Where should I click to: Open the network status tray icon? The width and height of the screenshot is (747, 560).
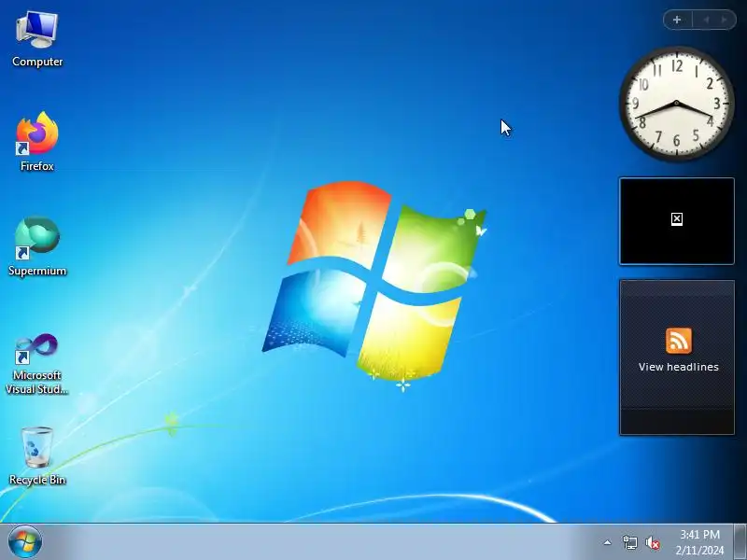pyautogui.click(x=629, y=542)
